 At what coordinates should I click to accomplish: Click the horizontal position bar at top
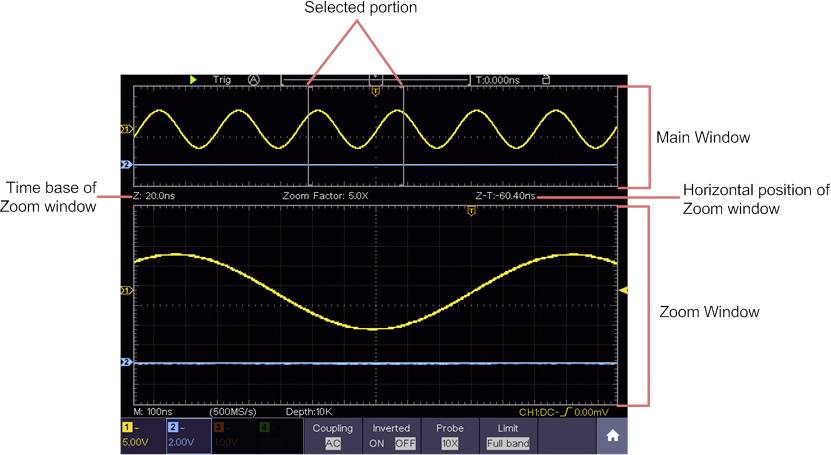coord(375,78)
